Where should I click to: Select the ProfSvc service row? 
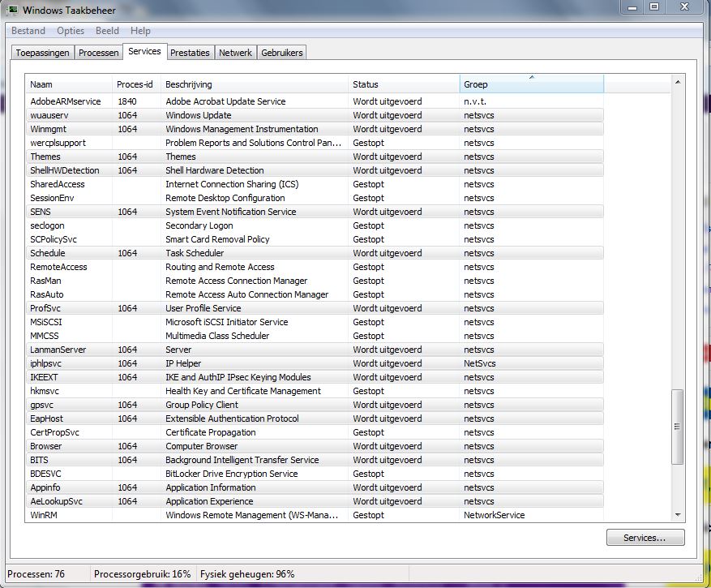(315, 308)
